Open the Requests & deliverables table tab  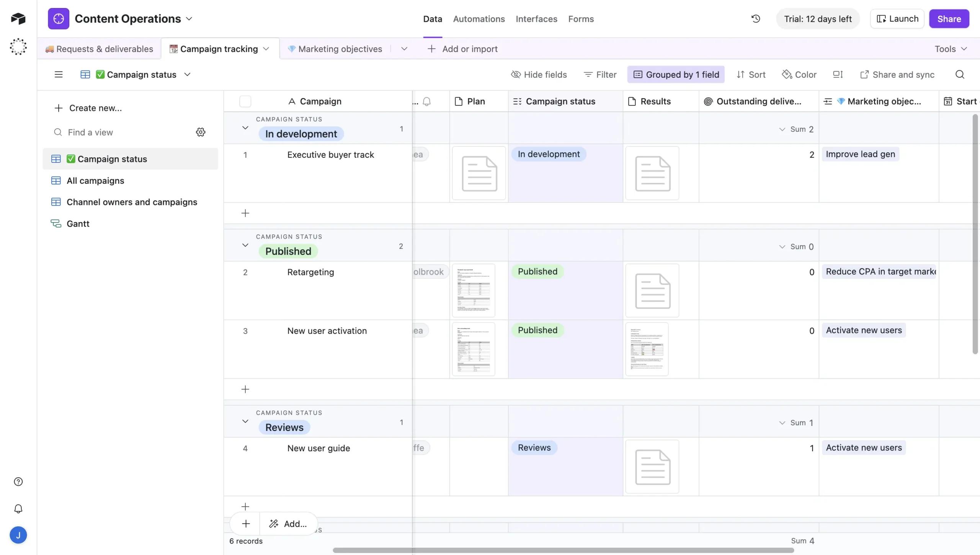[100, 49]
